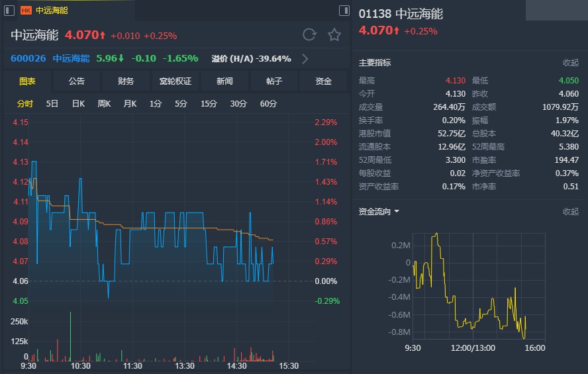Click the 成交量 value 264.40万
This screenshot has width=588, height=374.
click(449, 107)
